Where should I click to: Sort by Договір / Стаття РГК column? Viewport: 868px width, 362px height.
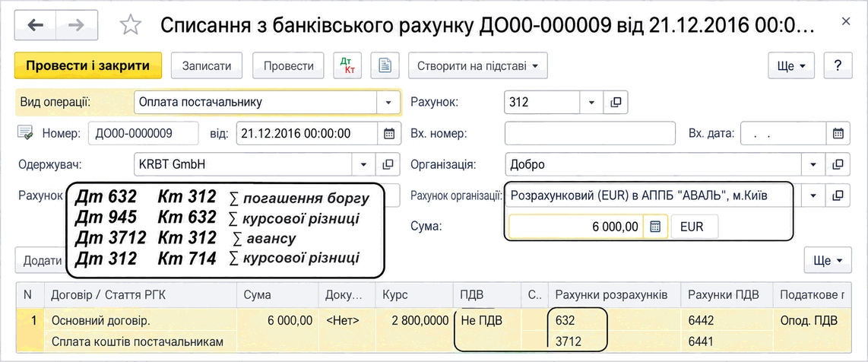click(141, 296)
